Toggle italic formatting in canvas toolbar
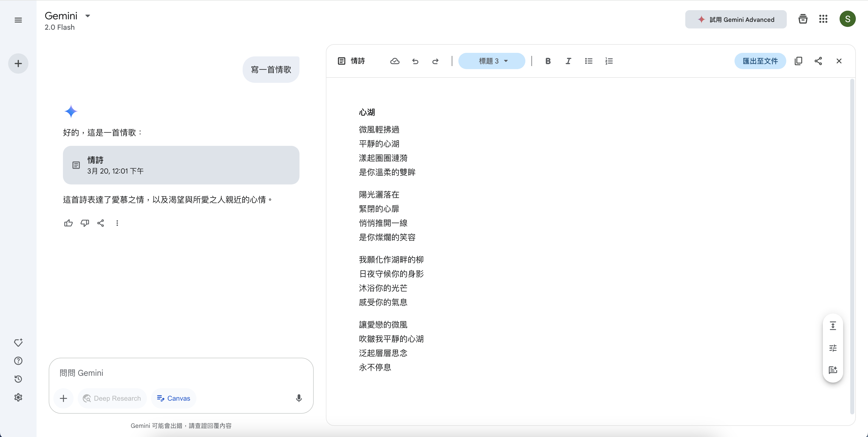 coord(568,61)
